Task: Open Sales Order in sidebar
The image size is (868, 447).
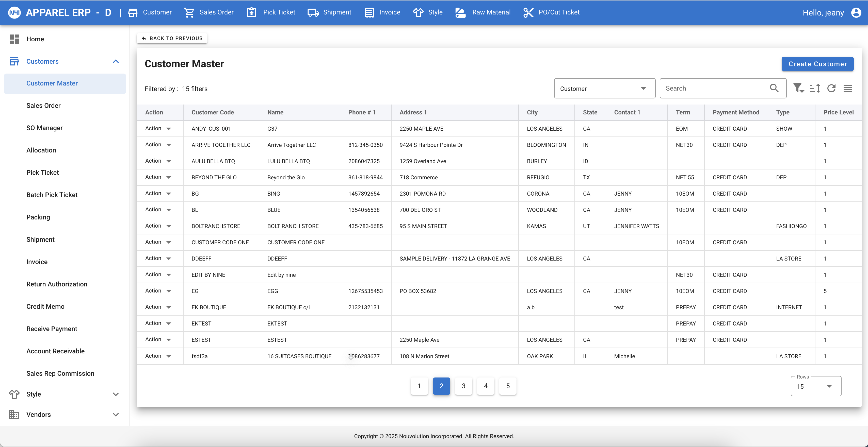Action: click(x=43, y=106)
